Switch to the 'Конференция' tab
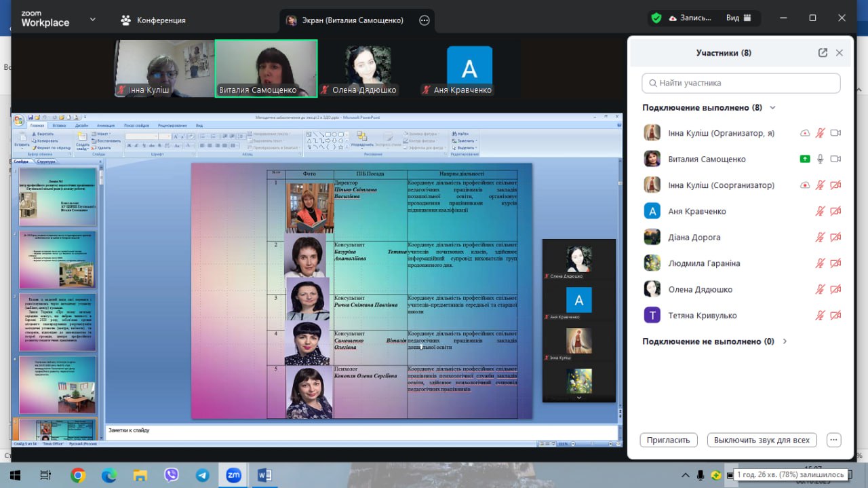This screenshot has height=488, width=868. coord(153,20)
